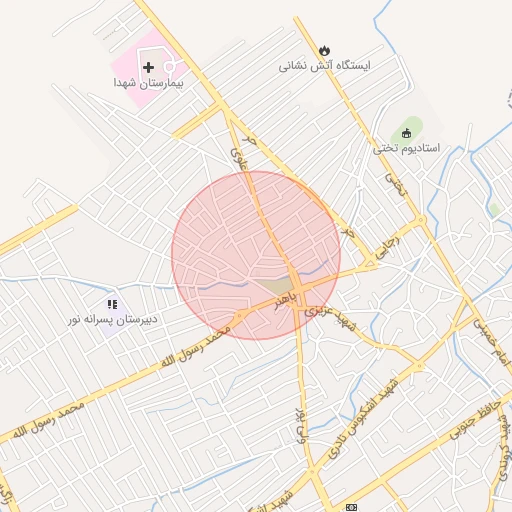Click the دبیرستان پسرانه نور label
Screen dimensions: 512x512
tap(113, 319)
